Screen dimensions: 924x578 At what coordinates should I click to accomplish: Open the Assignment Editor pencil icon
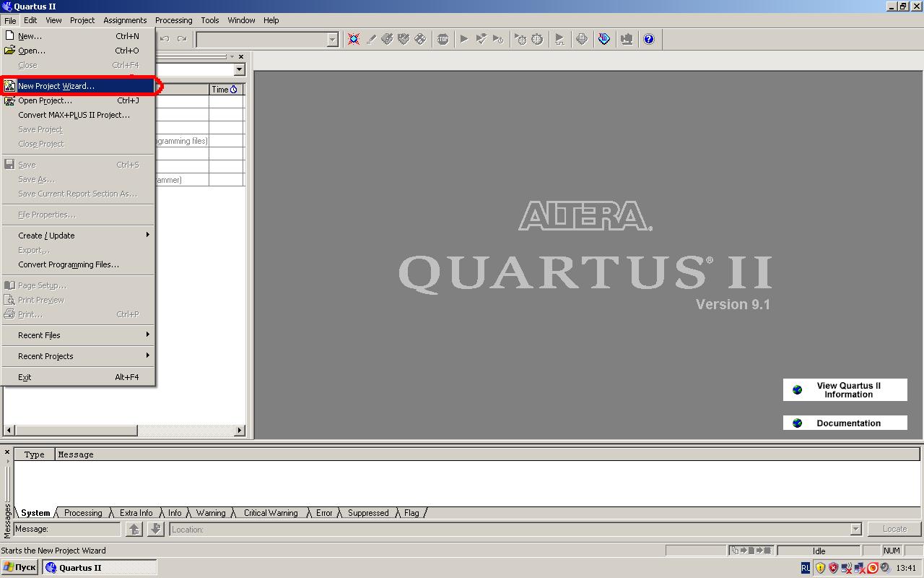370,39
